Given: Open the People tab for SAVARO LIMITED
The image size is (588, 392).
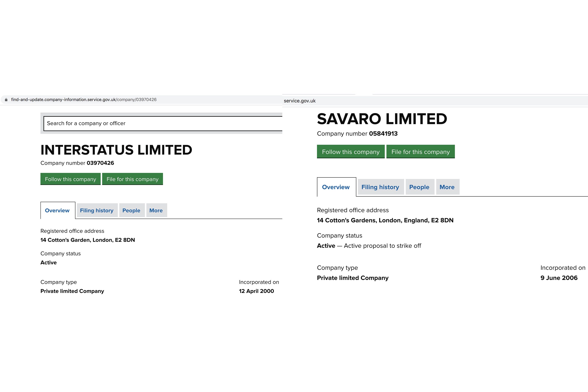Looking at the screenshot, I should click(x=419, y=187).
